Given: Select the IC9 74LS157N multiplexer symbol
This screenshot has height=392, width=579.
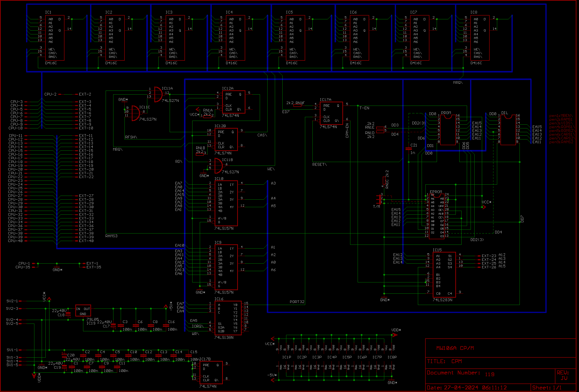Looking at the screenshot, I should (226, 267).
